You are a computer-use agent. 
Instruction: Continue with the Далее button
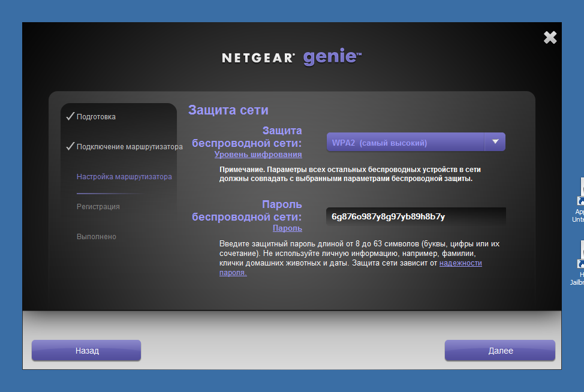click(x=500, y=350)
